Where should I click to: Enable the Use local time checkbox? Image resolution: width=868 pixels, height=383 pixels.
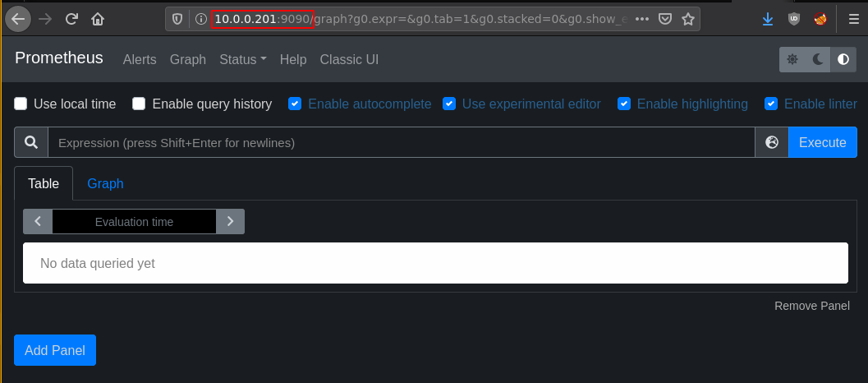pyautogui.click(x=21, y=104)
